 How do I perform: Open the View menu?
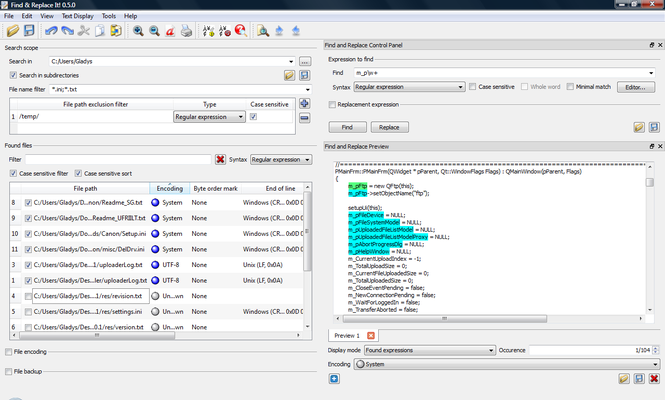[x=47, y=16]
